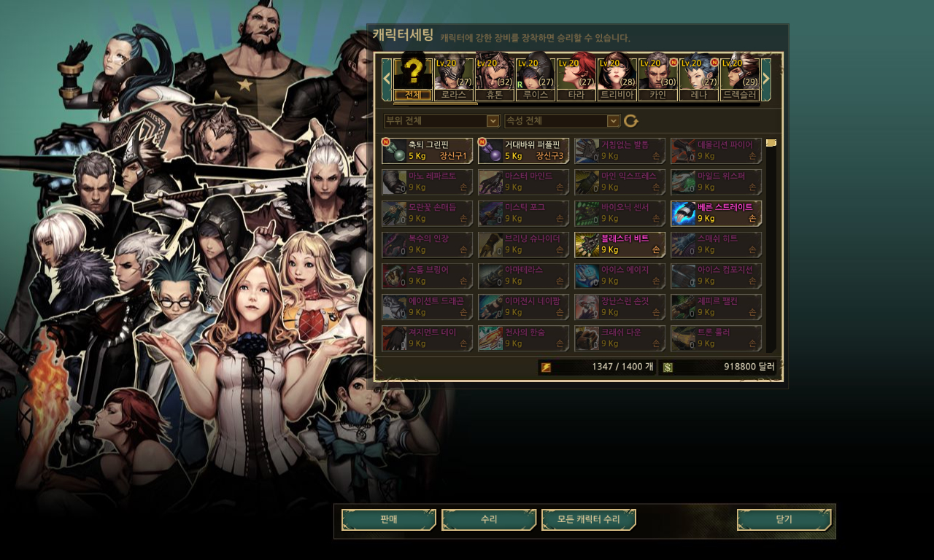Click the refresh filter arrow icon
This screenshot has height=560, width=934.
pos(631,121)
